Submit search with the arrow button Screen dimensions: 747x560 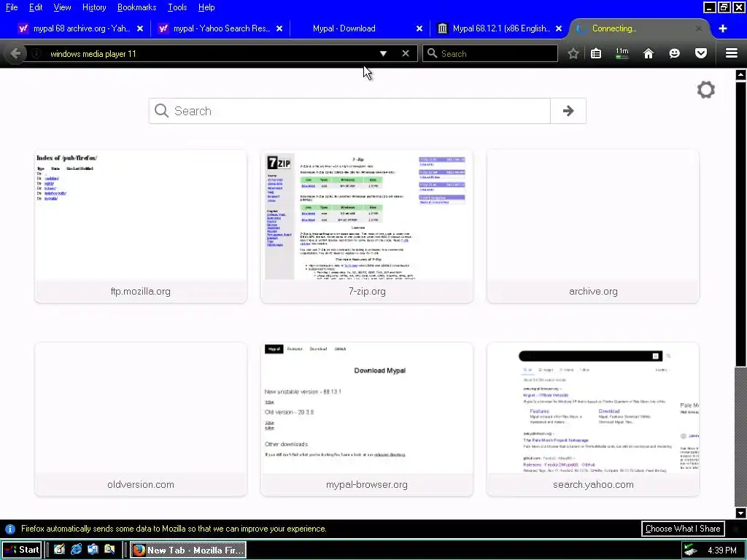(x=568, y=111)
